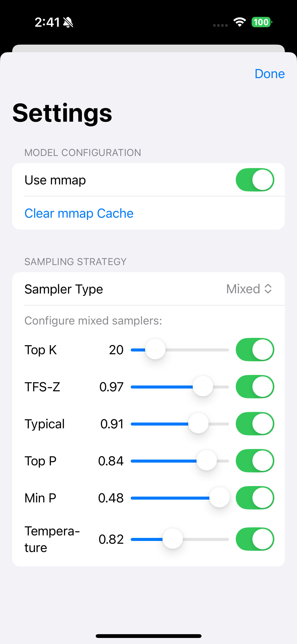Tap the battery indicator icon
The image size is (297, 644).
[261, 22]
